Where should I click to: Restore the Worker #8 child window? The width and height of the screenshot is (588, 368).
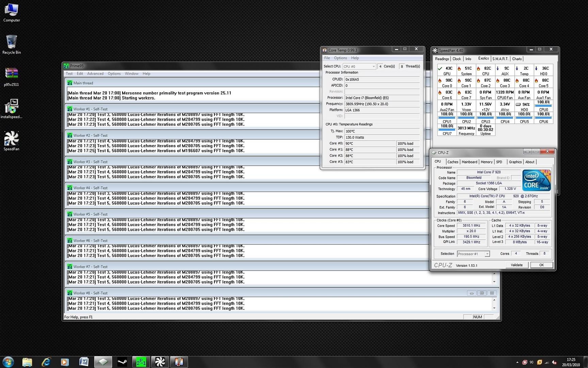[x=481, y=293]
